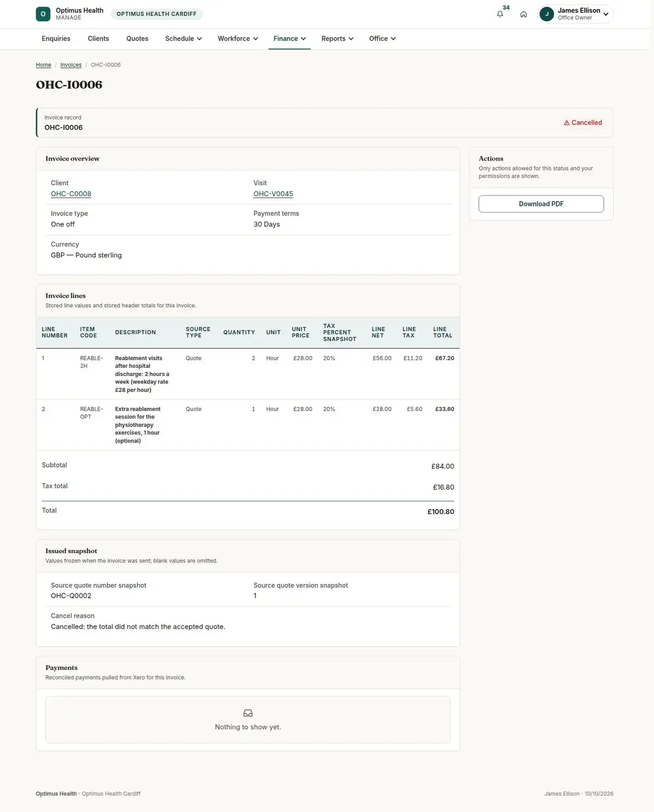Open the Clients menu item
The height and width of the screenshot is (812, 654).
click(x=98, y=39)
